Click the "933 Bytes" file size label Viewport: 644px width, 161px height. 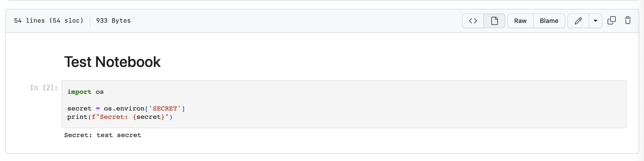pos(113,21)
